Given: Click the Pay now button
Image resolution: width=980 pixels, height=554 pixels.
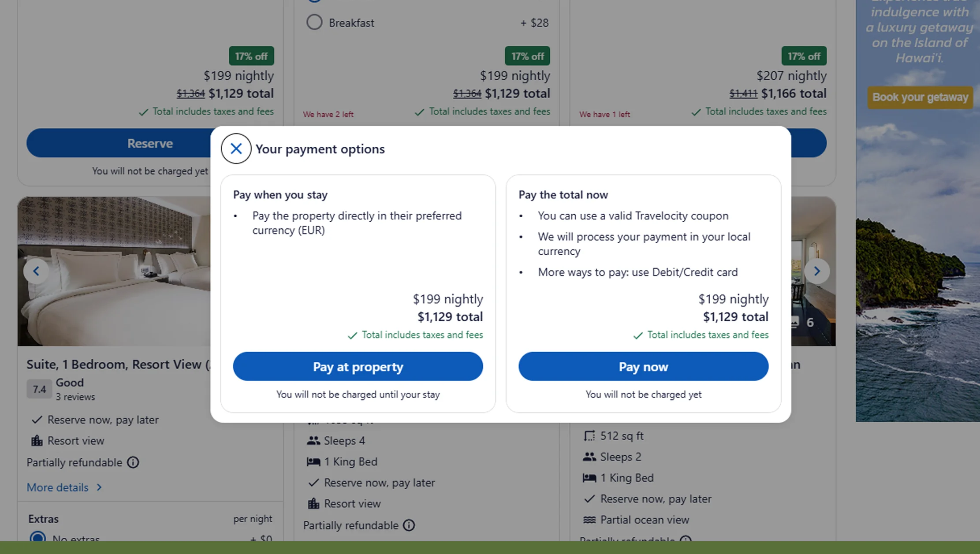Looking at the screenshot, I should pyautogui.click(x=643, y=366).
